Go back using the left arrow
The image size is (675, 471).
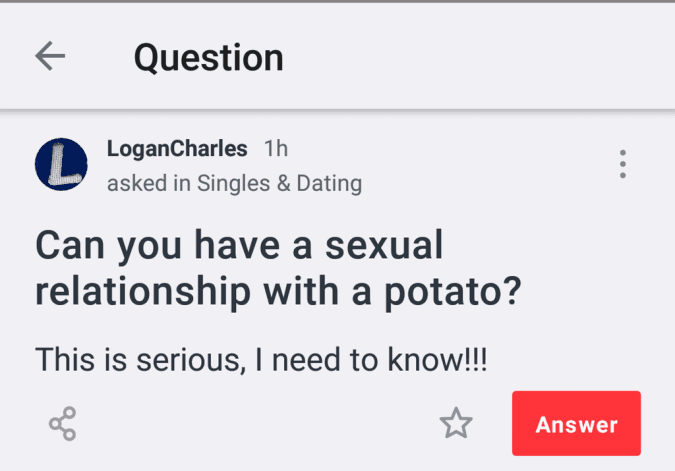click(x=50, y=57)
